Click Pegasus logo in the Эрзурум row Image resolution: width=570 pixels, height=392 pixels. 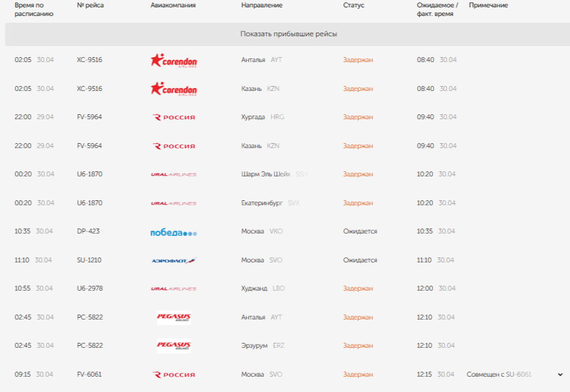(x=173, y=346)
